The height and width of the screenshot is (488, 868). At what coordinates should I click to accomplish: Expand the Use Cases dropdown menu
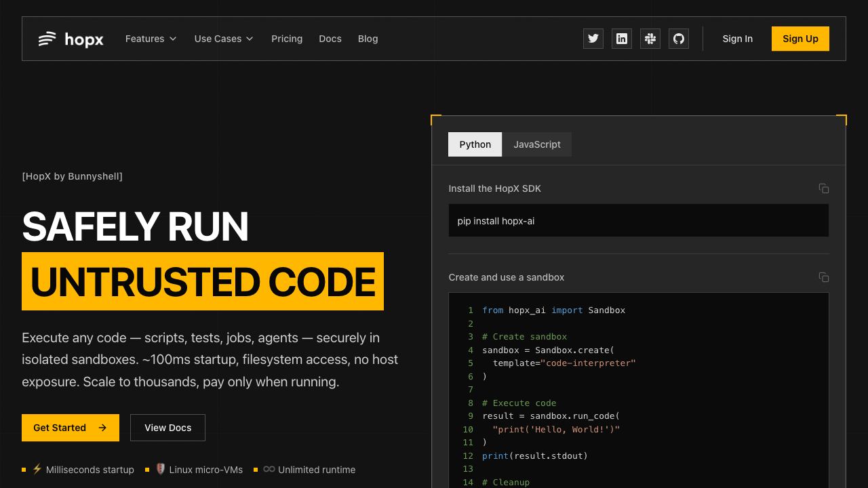(224, 39)
